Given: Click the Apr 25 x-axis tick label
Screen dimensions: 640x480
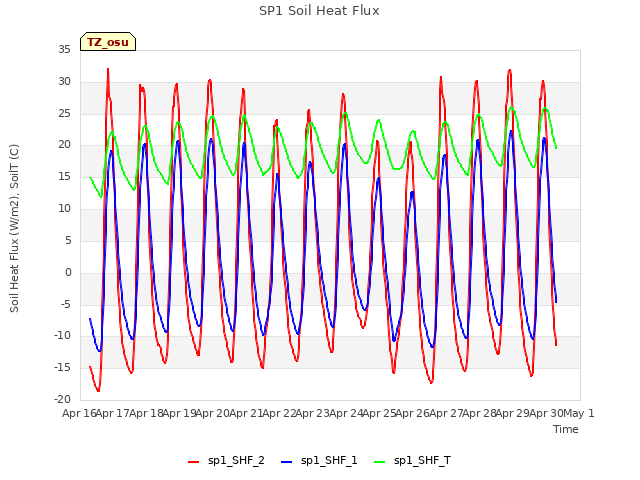Looking at the screenshot, I should 379,413.
